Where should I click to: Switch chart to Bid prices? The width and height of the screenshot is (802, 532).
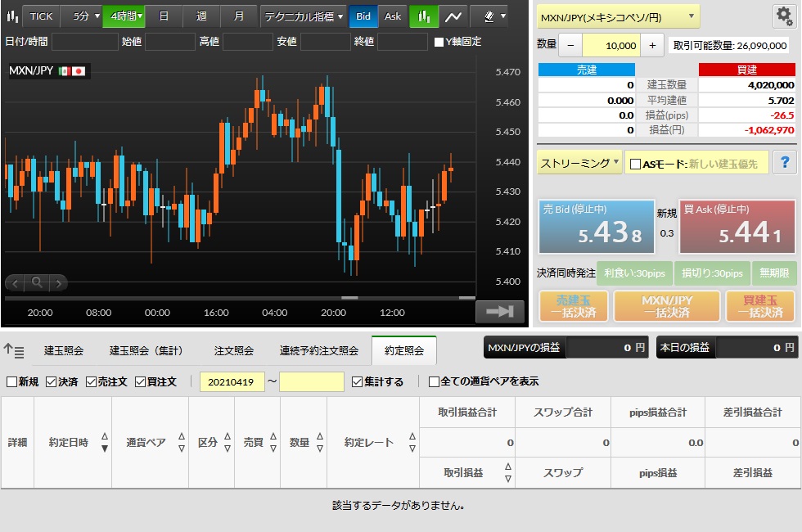tap(363, 16)
